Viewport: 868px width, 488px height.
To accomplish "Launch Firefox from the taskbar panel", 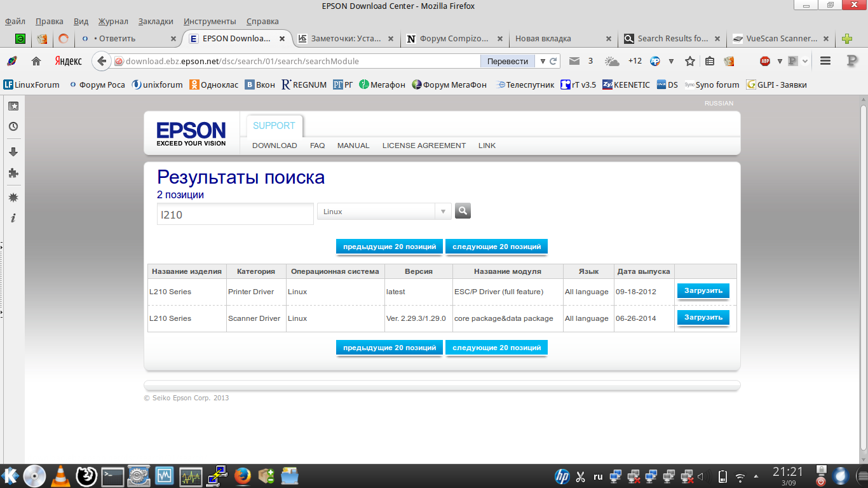I will tap(242, 475).
